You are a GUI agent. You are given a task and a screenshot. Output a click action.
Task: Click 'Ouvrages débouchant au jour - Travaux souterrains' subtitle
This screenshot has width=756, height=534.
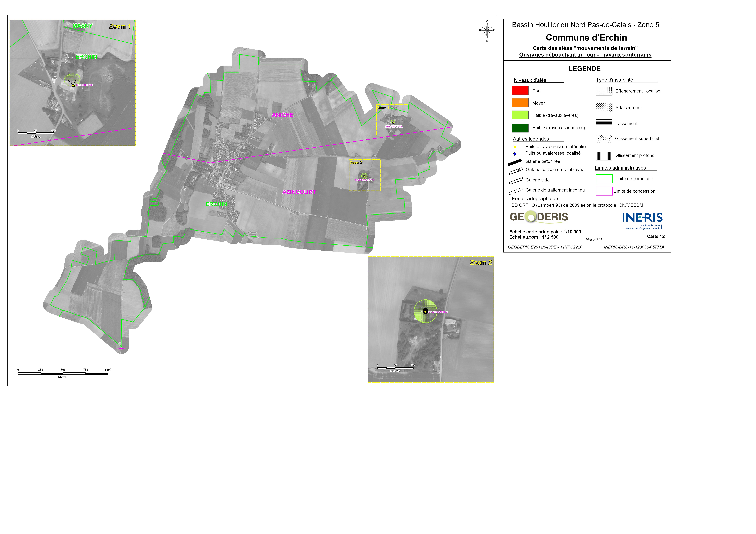click(x=585, y=55)
